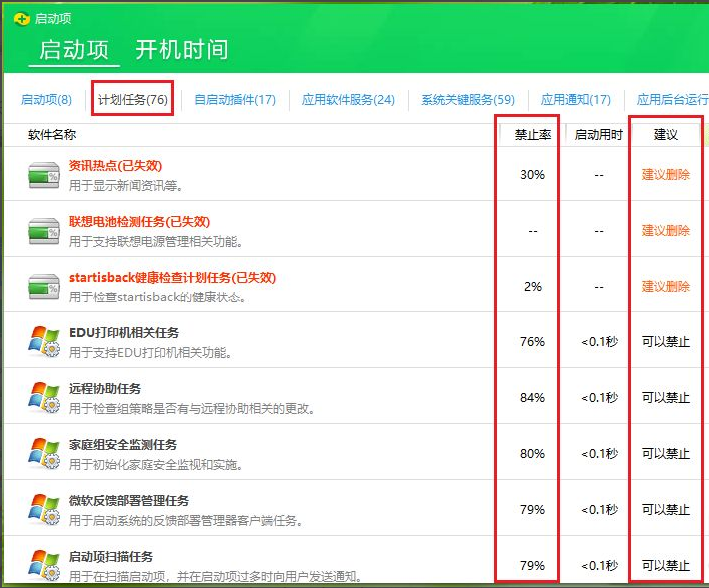
Task: Open the 自启动插件(17) tab
Action: (x=235, y=100)
